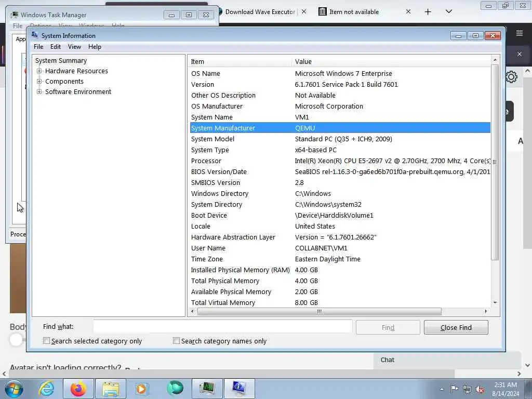
Task: Click the Find button
Action: click(388, 327)
